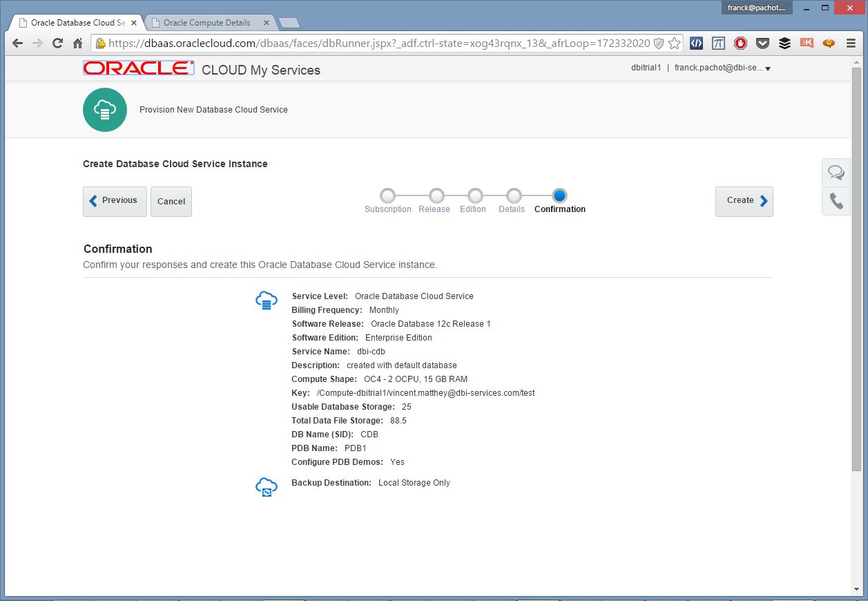Open the code brackets extension icon
Screen dimensions: 868x601
pos(696,43)
